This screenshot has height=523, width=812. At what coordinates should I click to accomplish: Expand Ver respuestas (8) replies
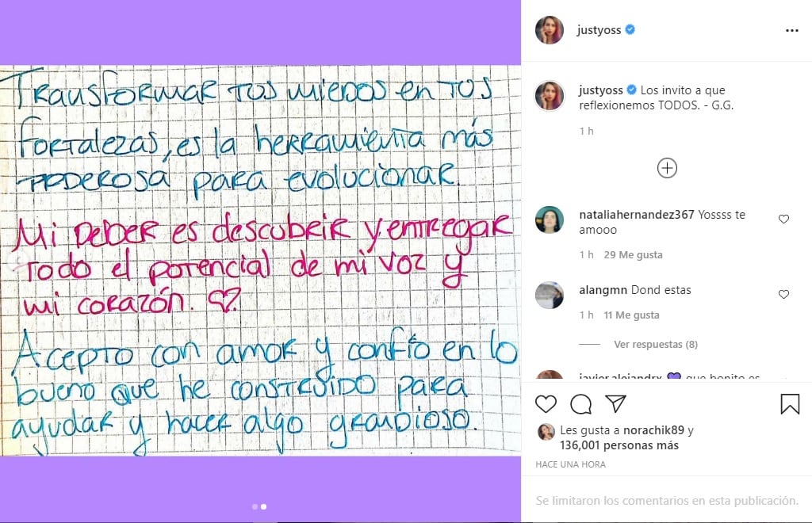tap(656, 344)
